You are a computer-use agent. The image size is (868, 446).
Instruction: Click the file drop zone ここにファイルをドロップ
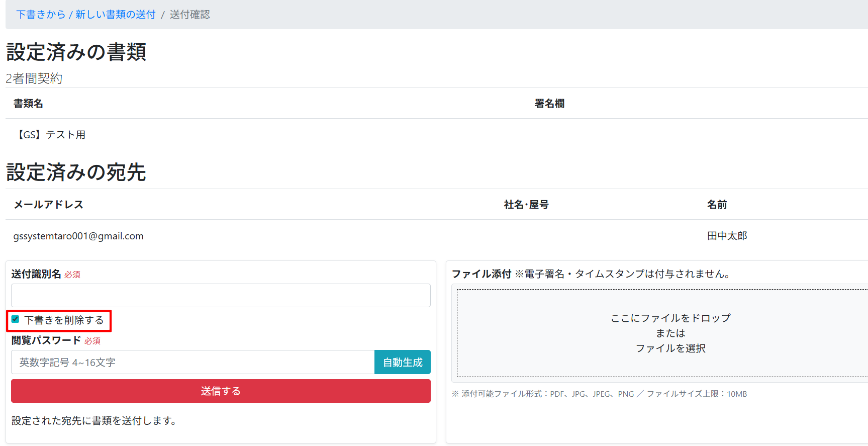click(670, 318)
